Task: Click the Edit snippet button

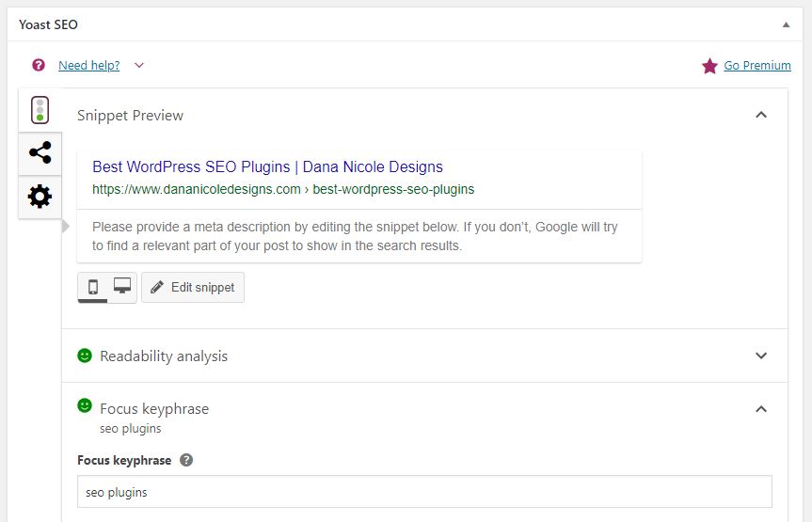Action: [193, 288]
